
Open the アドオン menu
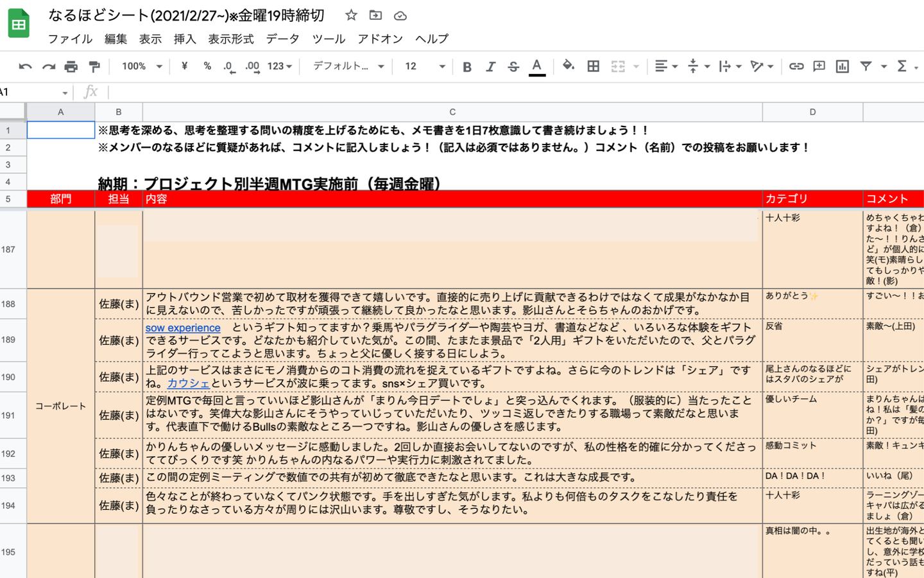[380, 39]
